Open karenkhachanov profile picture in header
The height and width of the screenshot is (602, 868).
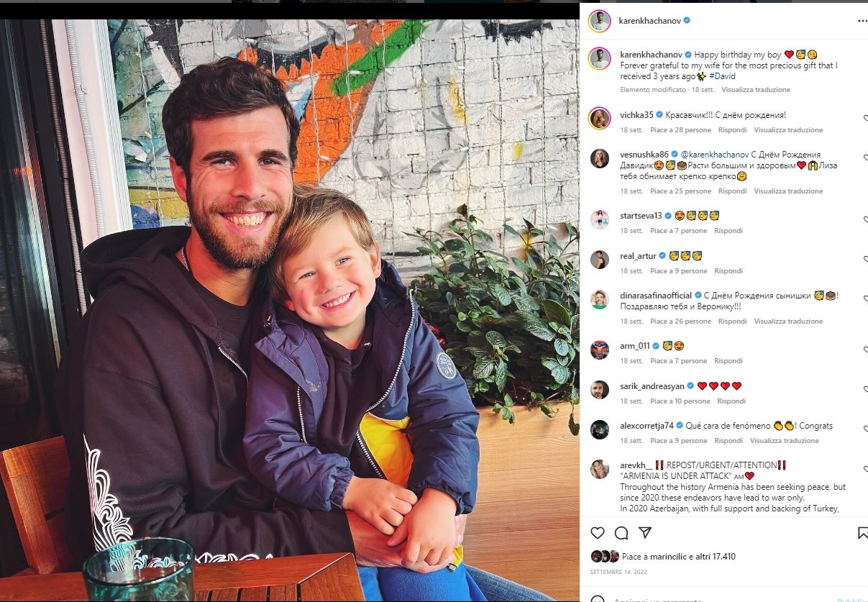click(x=600, y=21)
